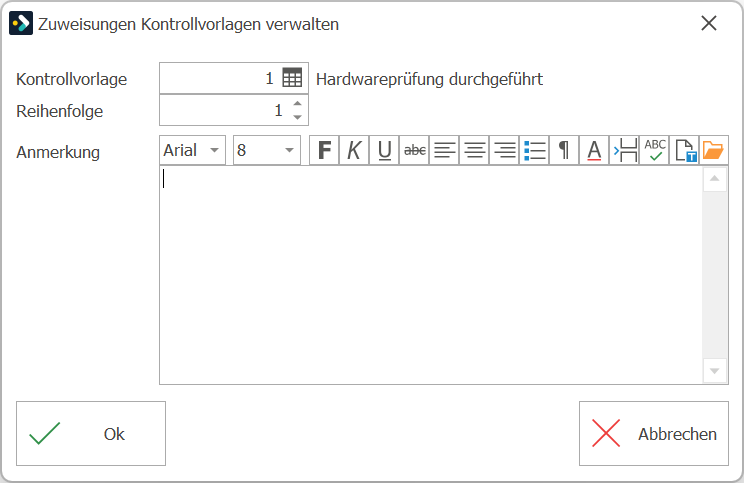This screenshot has height=483, width=744.
Task: Click the app logo in the title bar
Action: click(x=21, y=23)
